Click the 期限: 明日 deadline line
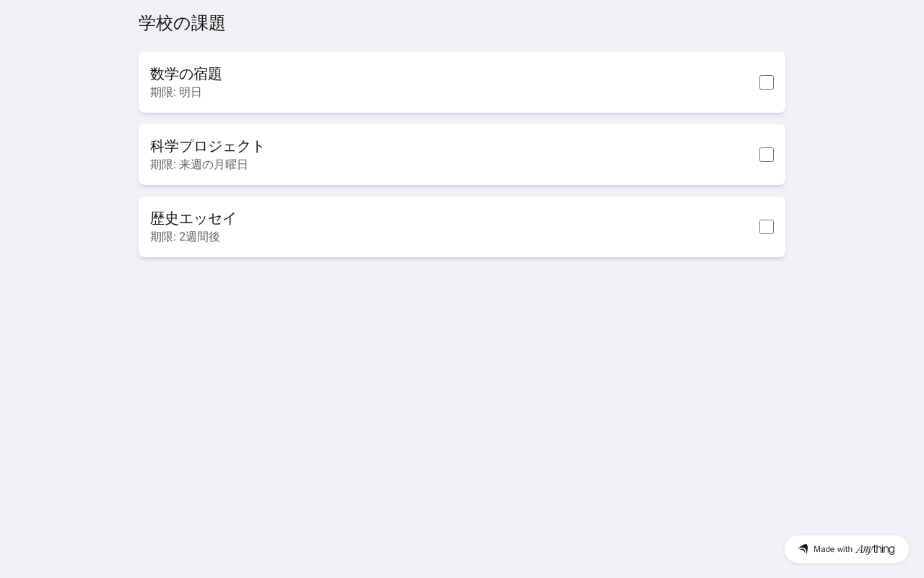This screenshot has width=924, height=578. (x=176, y=92)
